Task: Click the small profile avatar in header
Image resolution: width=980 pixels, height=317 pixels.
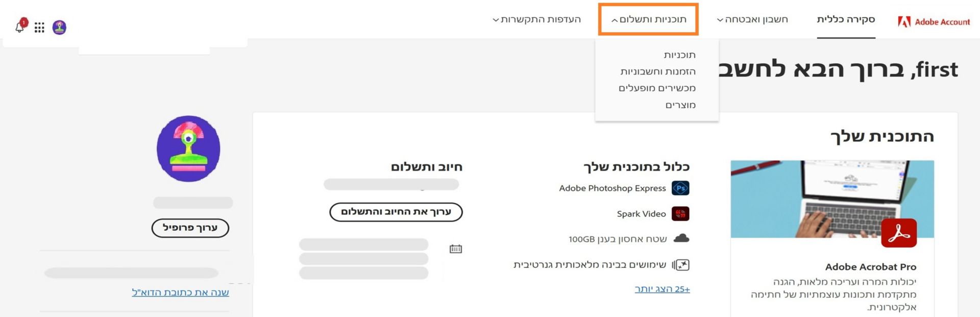Action: coord(59,27)
